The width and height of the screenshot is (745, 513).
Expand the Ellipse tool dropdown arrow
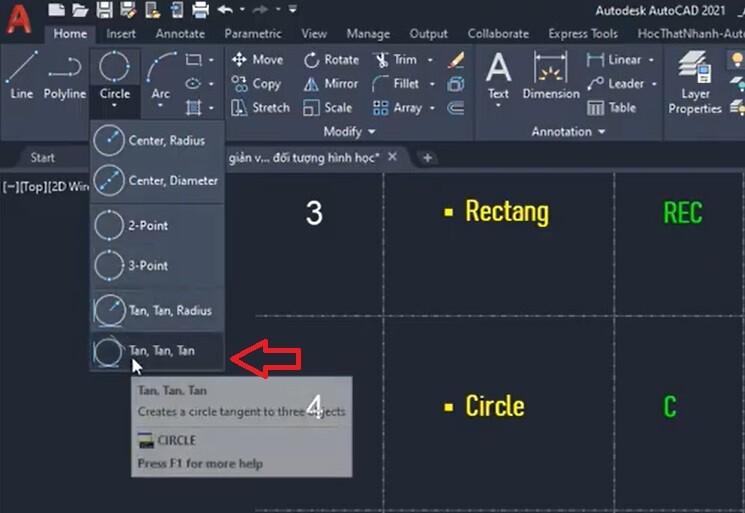coord(211,84)
